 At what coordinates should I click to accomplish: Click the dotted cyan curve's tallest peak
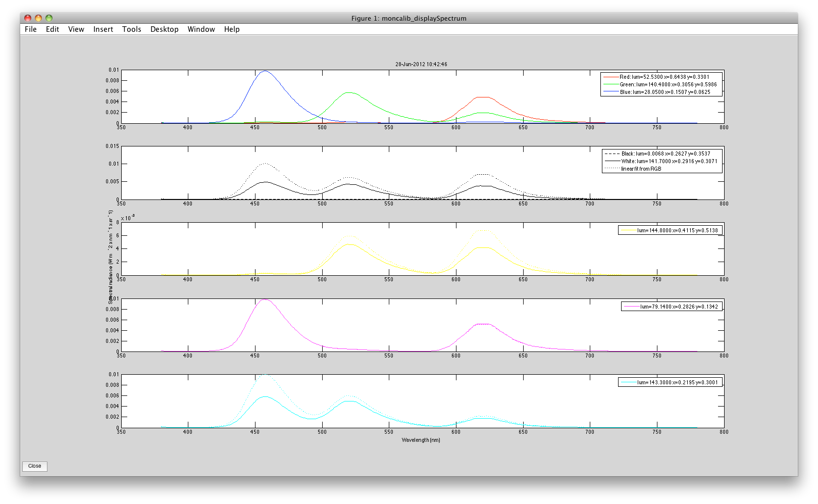tap(265, 375)
